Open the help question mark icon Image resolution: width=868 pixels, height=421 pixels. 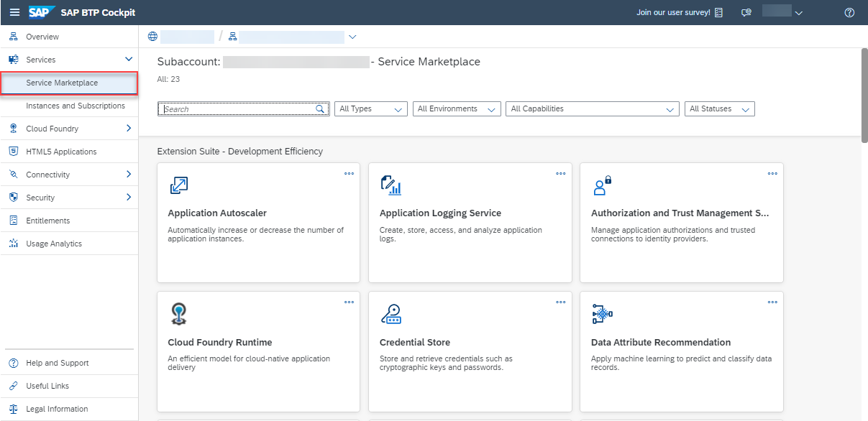[849, 12]
